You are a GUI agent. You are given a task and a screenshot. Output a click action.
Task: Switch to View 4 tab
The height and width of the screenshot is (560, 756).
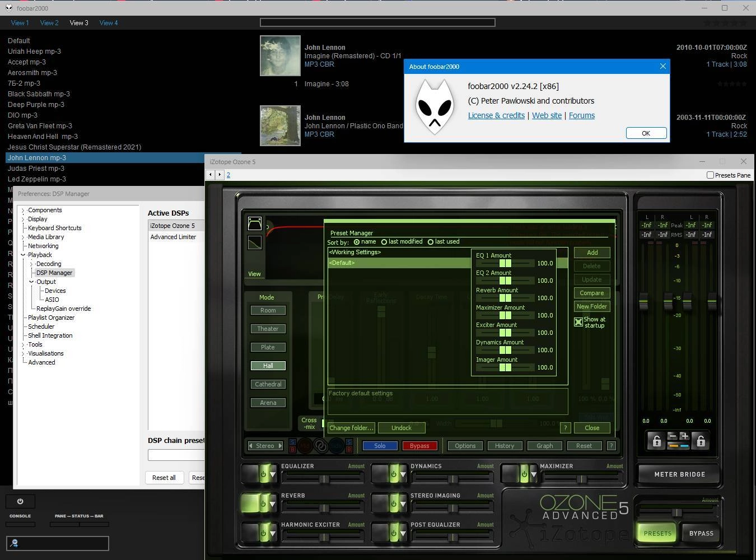(x=109, y=23)
